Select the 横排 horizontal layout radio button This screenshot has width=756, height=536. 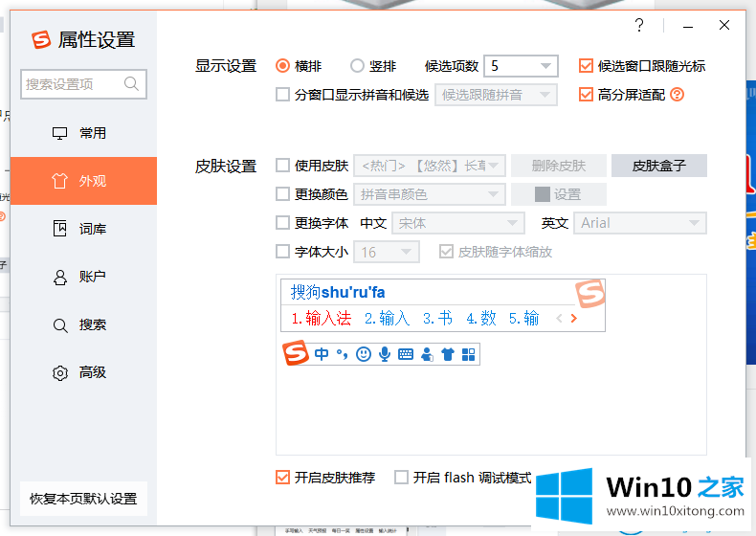coord(282,66)
